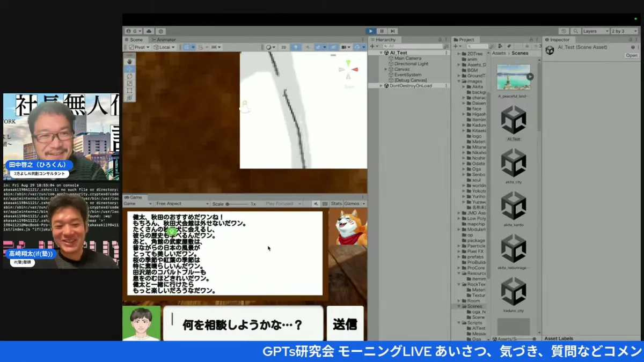Select the akita_city scene asset thumbnail

click(x=514, y=163)
